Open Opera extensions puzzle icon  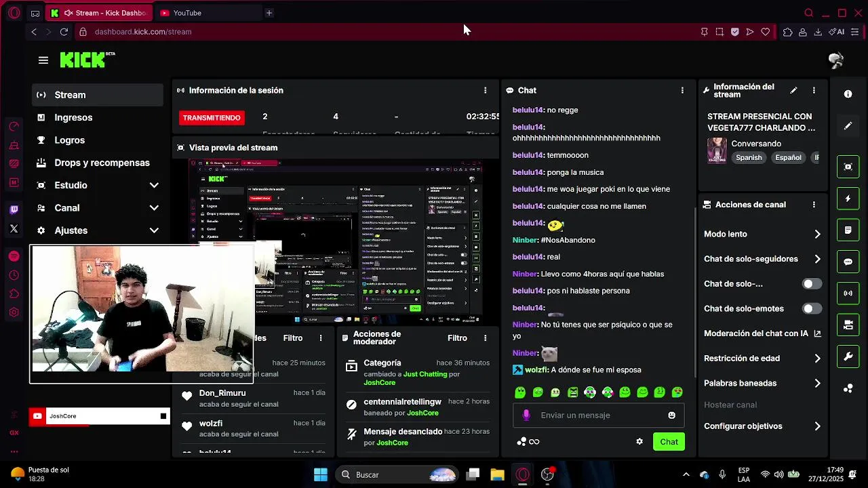click(x=787, y=32)
